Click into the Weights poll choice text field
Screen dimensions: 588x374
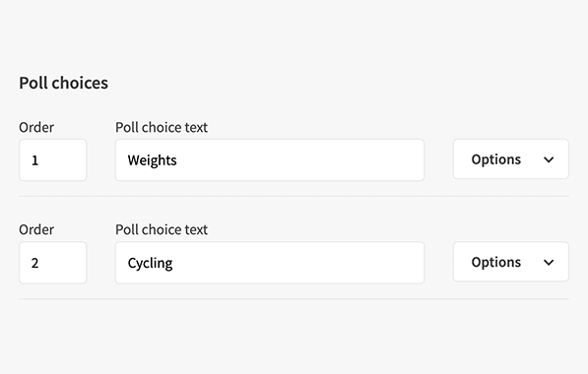click(270, 160)
